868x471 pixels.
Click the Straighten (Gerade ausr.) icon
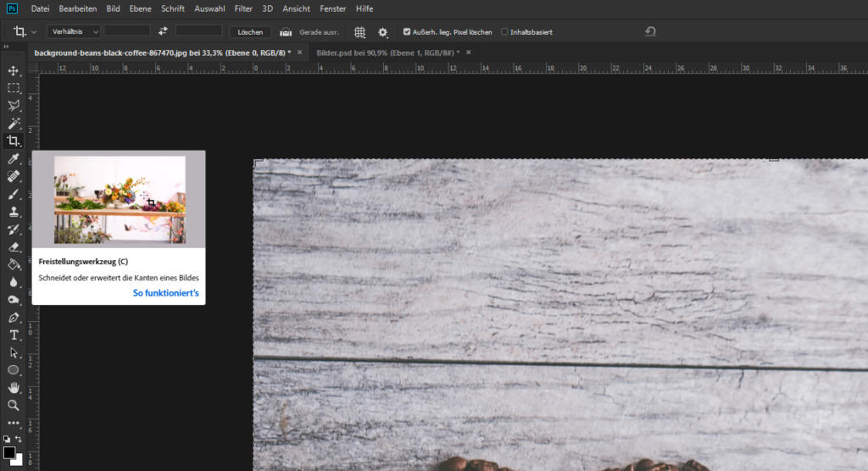286,32
